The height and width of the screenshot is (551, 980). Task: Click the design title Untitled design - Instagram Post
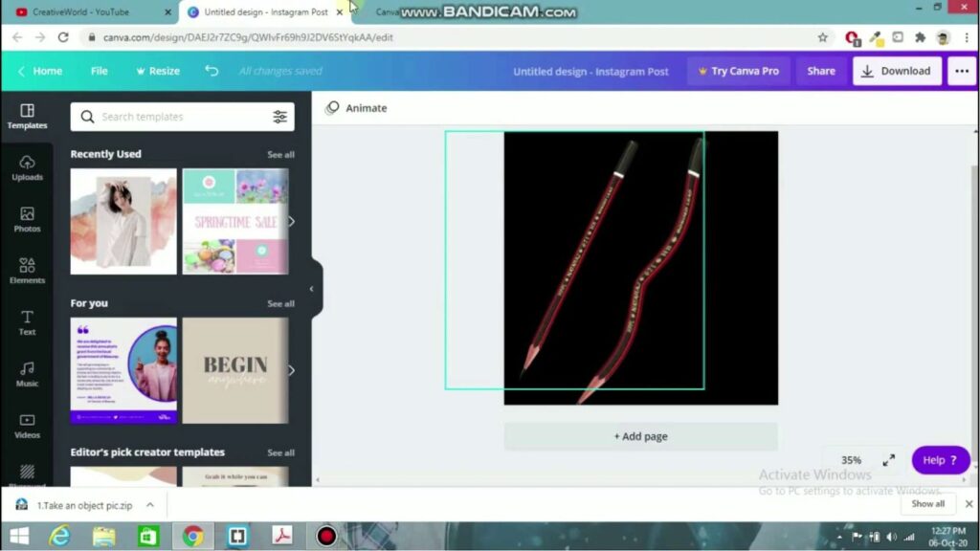click(590, 71)
